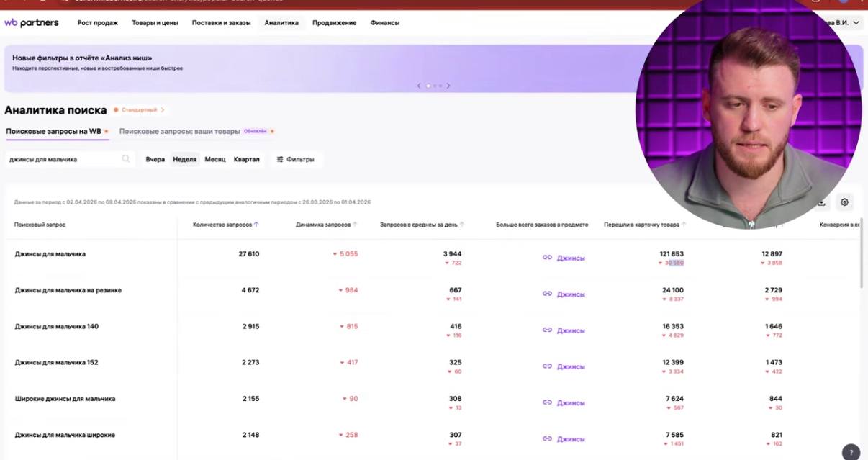Click the next arrow on the banner carousel

pos(448,84)
